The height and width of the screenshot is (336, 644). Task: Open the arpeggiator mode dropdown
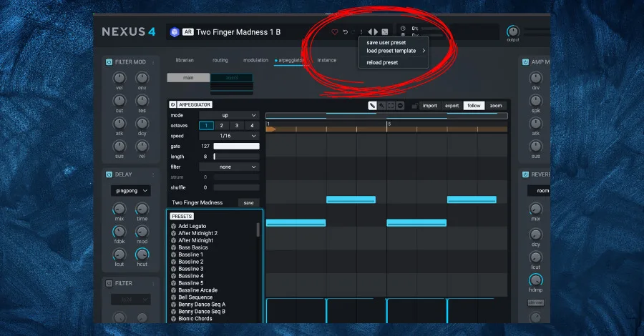(x=229, y=115)
